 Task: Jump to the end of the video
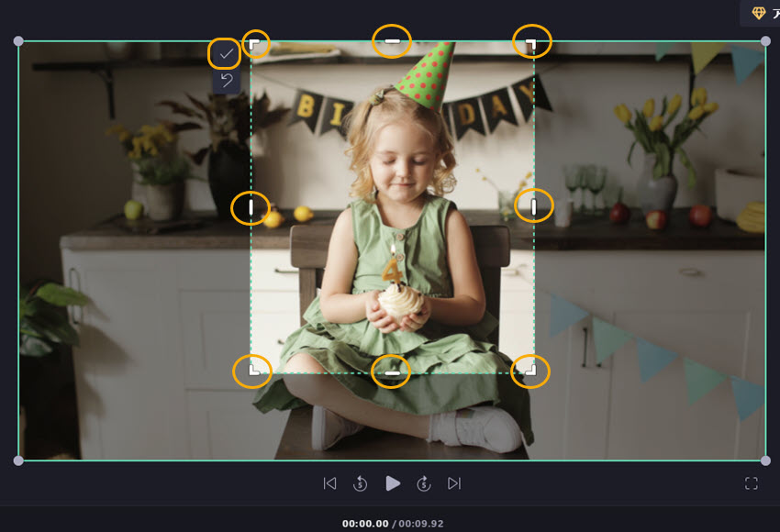(x=454, y=483)
